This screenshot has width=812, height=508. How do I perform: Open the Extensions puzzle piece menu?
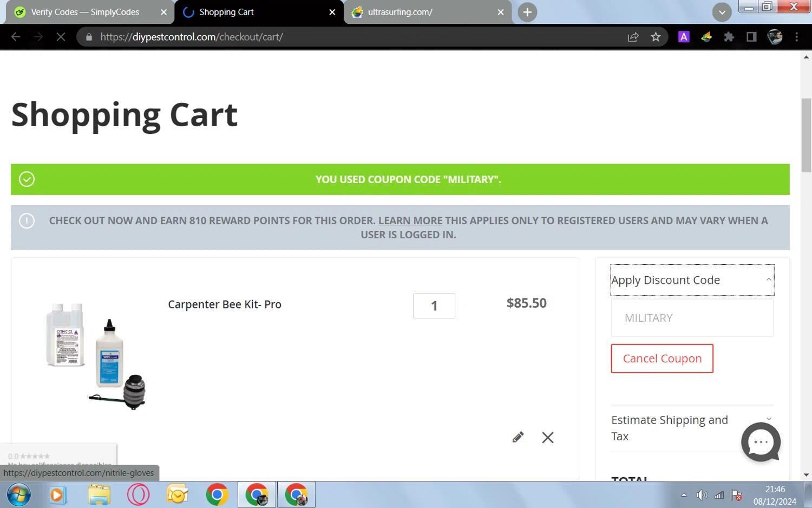point(729,37)
